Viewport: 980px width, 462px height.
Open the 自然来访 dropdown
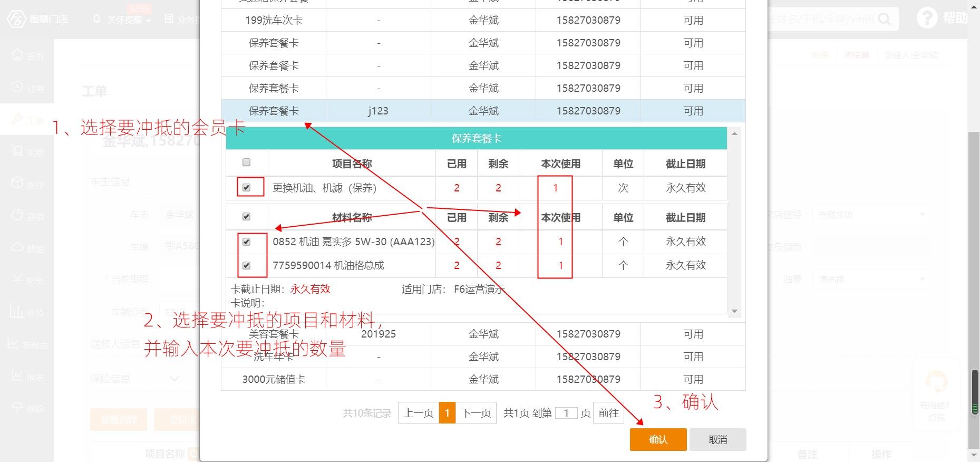[870, 215]
